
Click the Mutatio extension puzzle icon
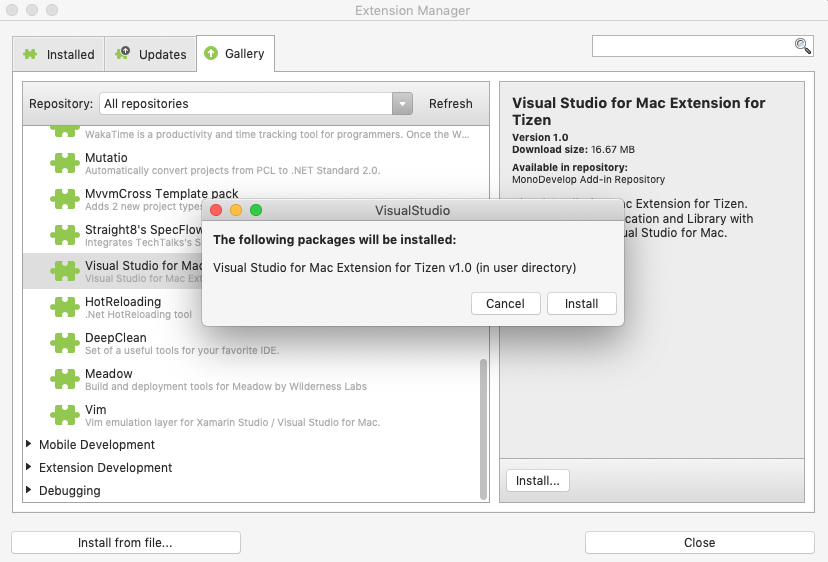(x=65, y=164)
